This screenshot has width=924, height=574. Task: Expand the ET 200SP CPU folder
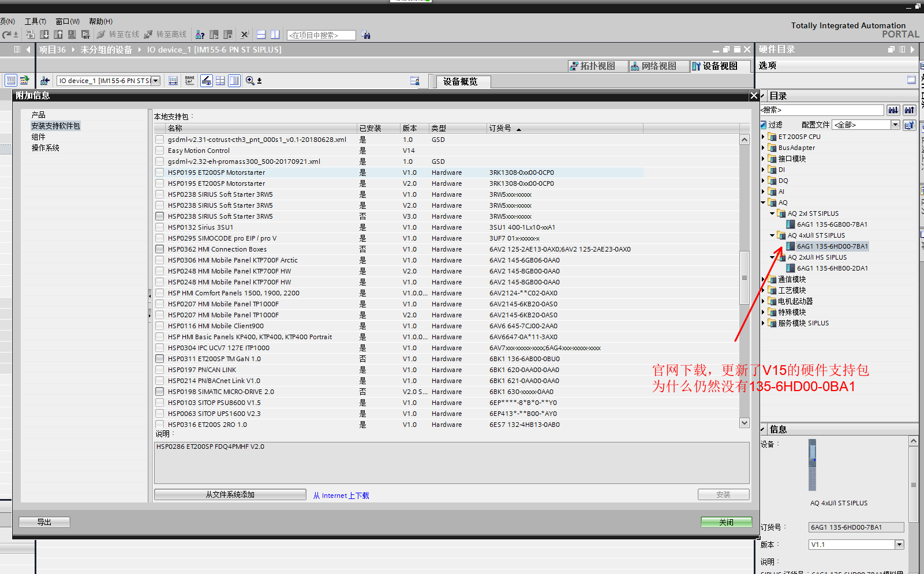click(x=763, y=137)
